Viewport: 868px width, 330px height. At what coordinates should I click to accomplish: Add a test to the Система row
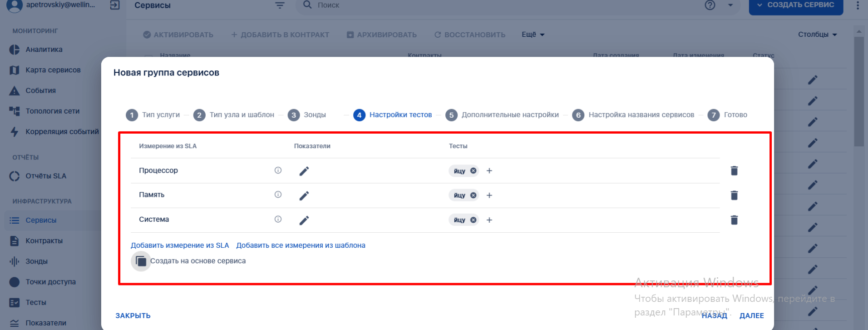click(x=489, y=220)
